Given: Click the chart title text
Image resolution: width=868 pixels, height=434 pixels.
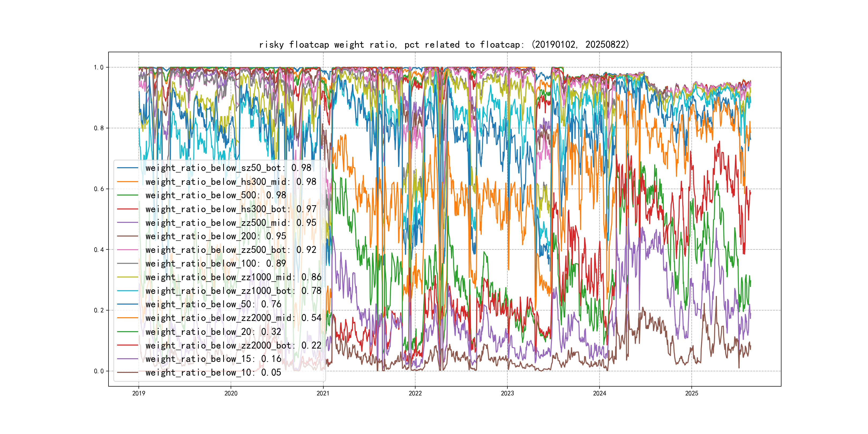Looking at the screenshot, I should click(444, 44).
